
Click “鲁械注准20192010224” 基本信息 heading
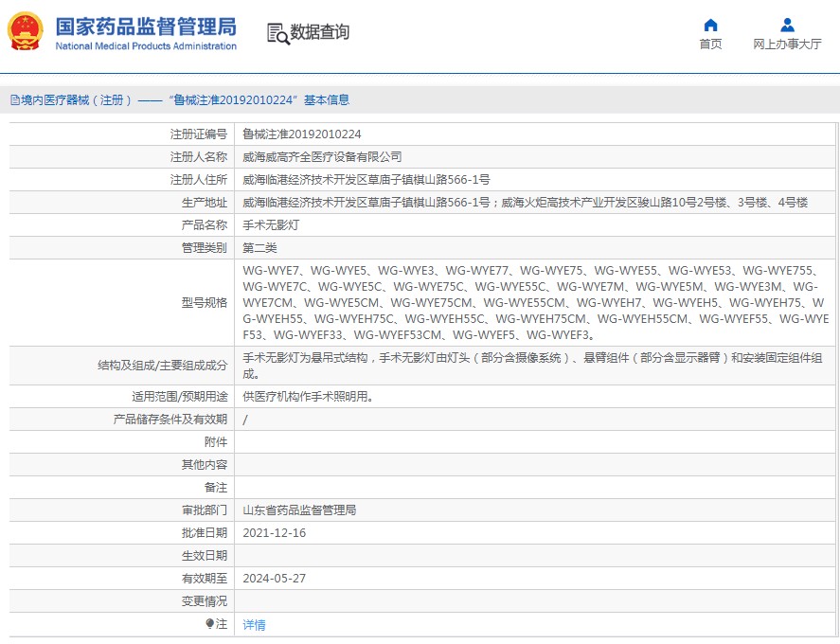(x=259, y=100)
